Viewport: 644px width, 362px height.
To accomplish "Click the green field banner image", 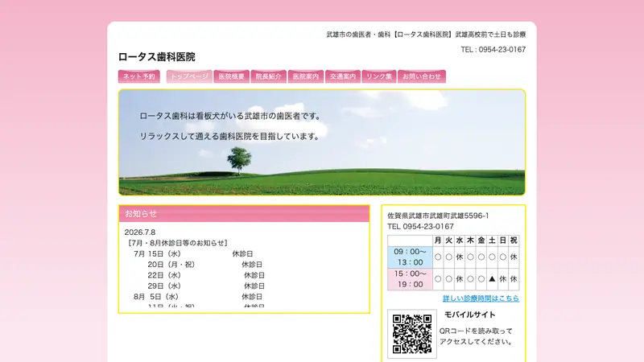I will pos(322,142).
